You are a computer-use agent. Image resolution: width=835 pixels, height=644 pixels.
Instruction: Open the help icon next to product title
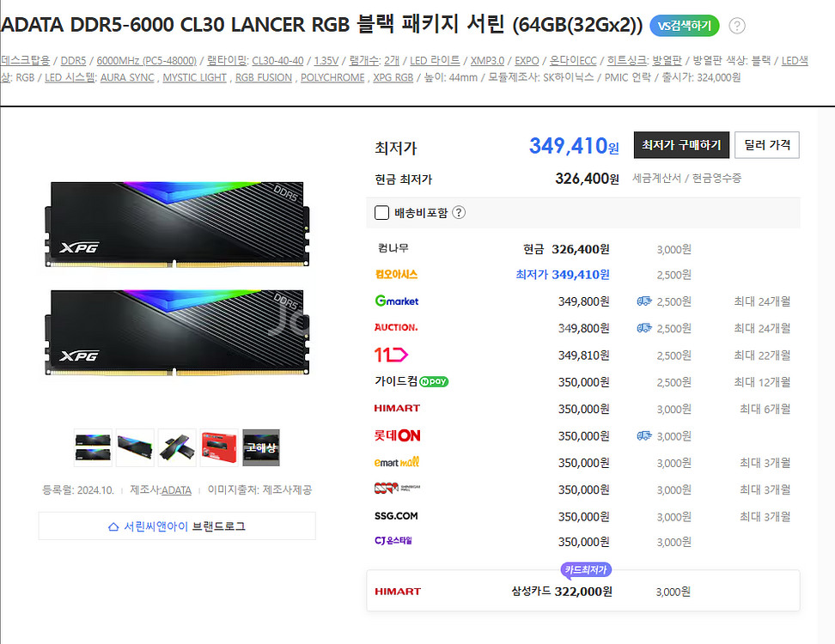737,26
